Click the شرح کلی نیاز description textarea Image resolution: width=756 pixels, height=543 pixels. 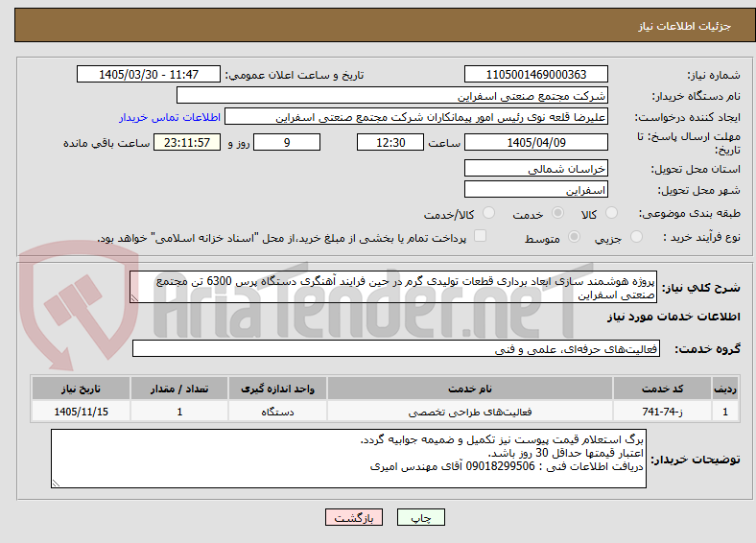coord(393,287)
